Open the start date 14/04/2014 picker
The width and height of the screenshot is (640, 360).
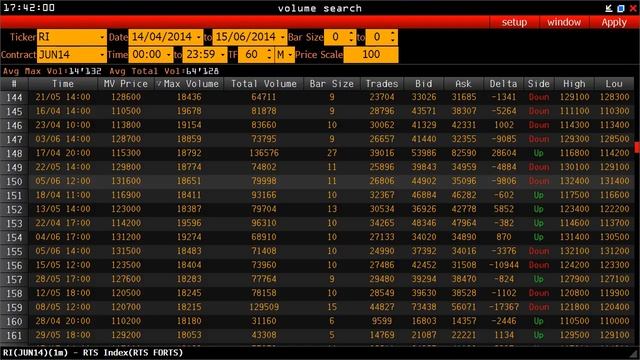[x=198, y=38]
